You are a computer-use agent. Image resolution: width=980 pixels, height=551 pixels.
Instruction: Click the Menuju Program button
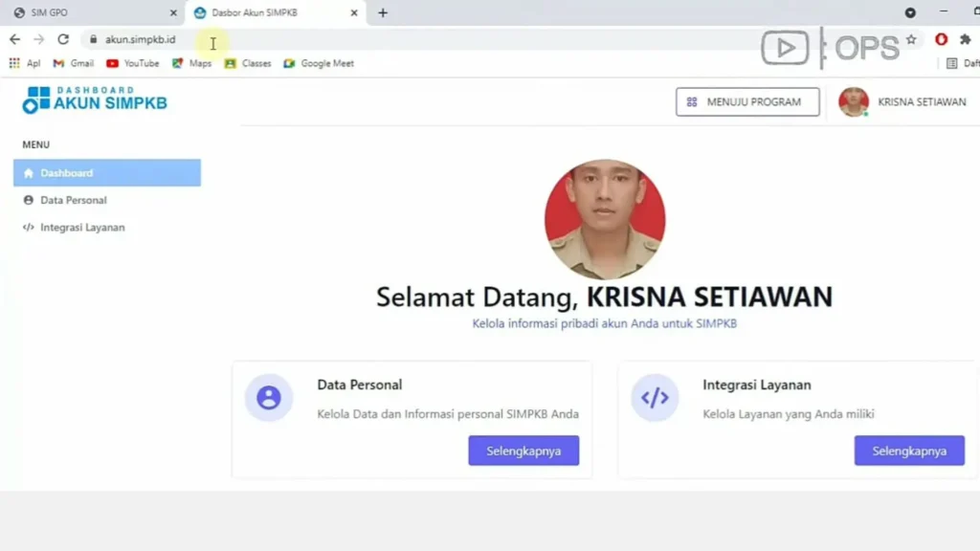pos(746,101)
